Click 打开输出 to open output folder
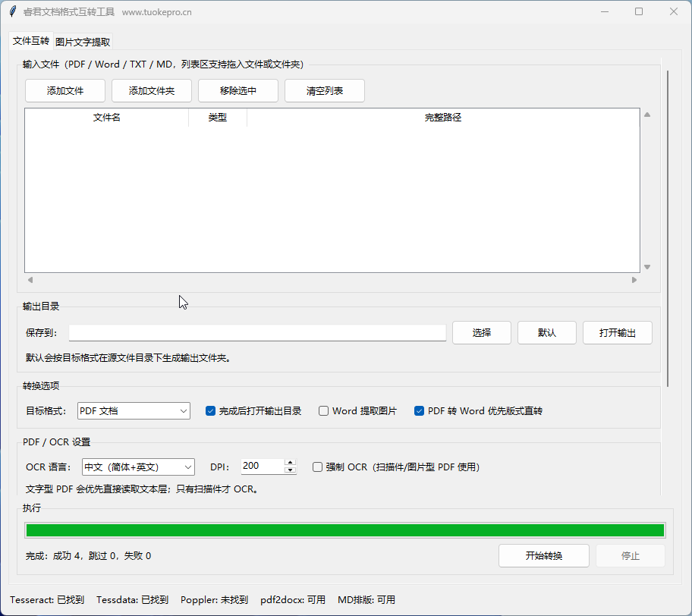 (618, 333)
